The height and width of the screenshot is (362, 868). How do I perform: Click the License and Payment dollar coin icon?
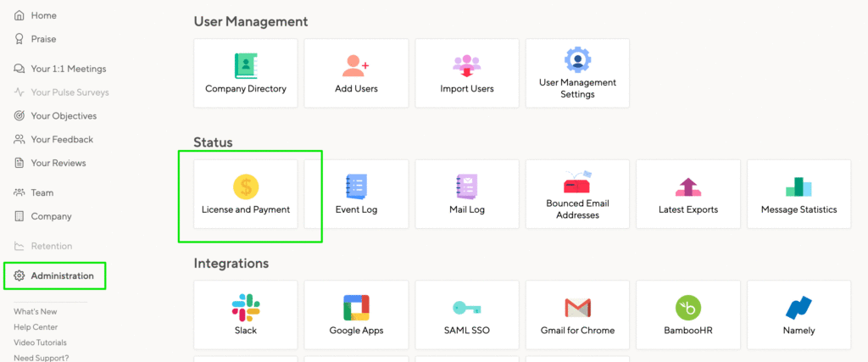click(246, 187)
